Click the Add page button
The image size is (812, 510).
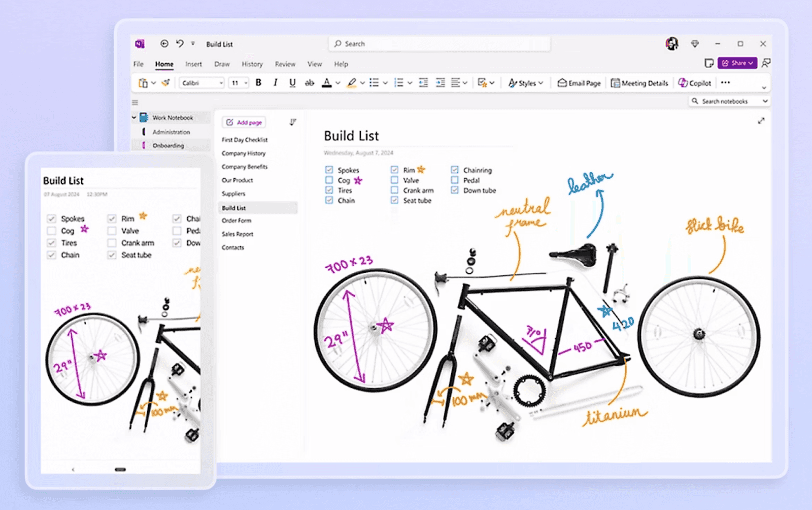[x=244, y=122]
